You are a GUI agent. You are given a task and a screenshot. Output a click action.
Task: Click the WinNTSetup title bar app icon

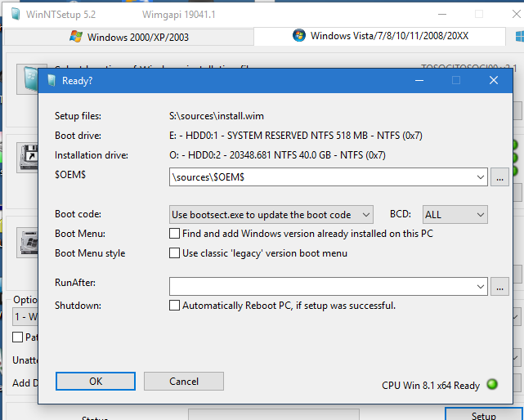[x=16, y=15]
